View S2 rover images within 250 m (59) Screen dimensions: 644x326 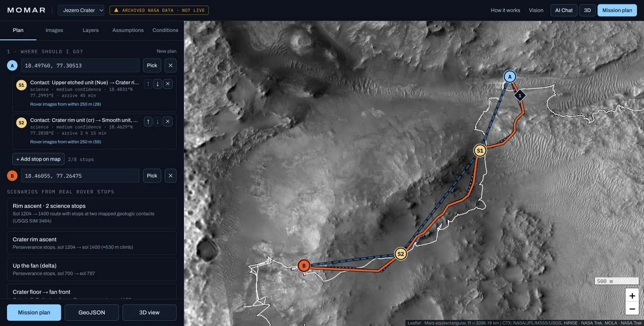(x=66, y=142)
